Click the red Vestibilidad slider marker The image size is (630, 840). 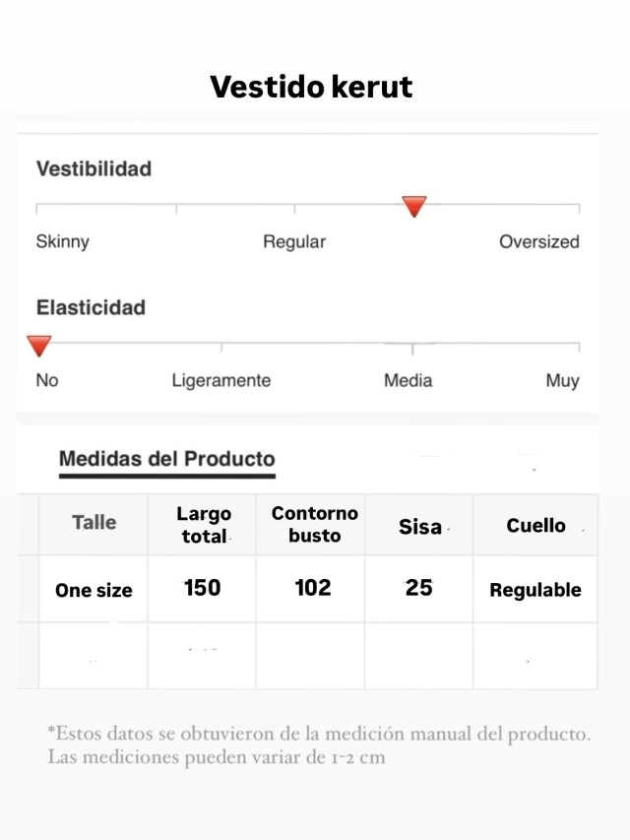[x=414, y=206]
